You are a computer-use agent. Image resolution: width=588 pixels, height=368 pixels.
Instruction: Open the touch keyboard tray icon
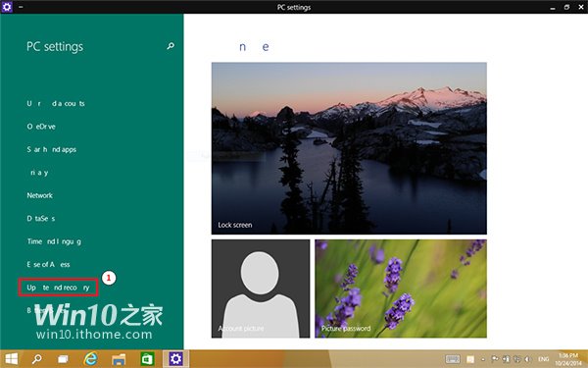point(453,359)
